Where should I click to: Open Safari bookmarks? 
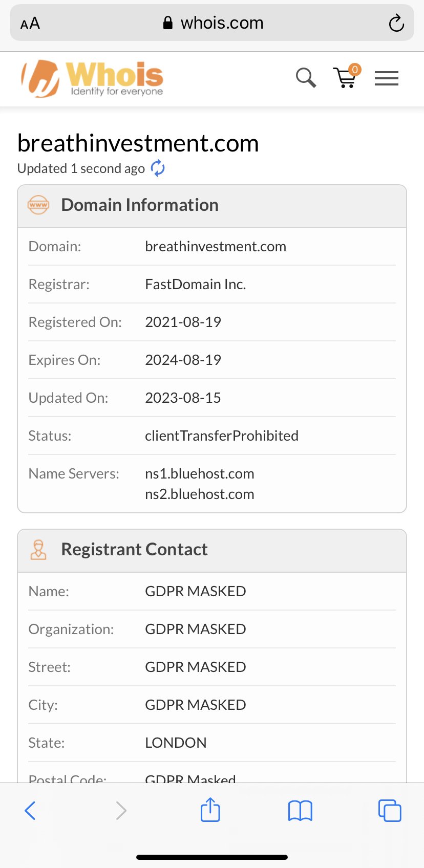[300, 811]
